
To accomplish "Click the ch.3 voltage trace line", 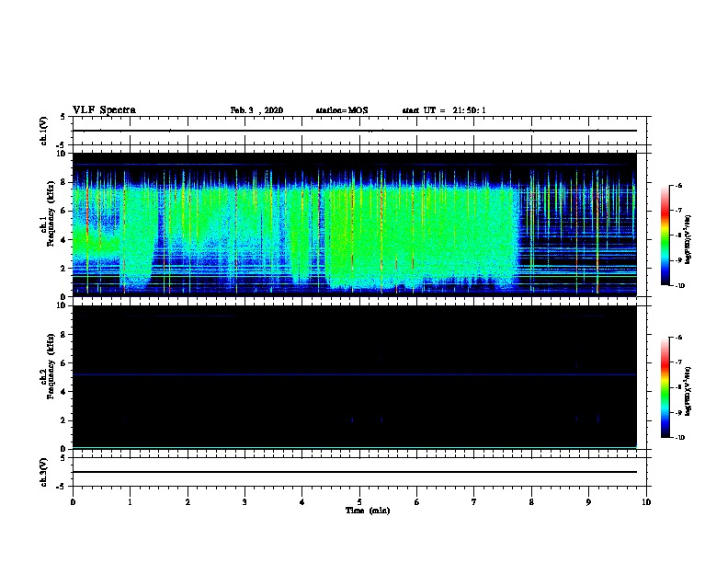I will coord(354,472).
